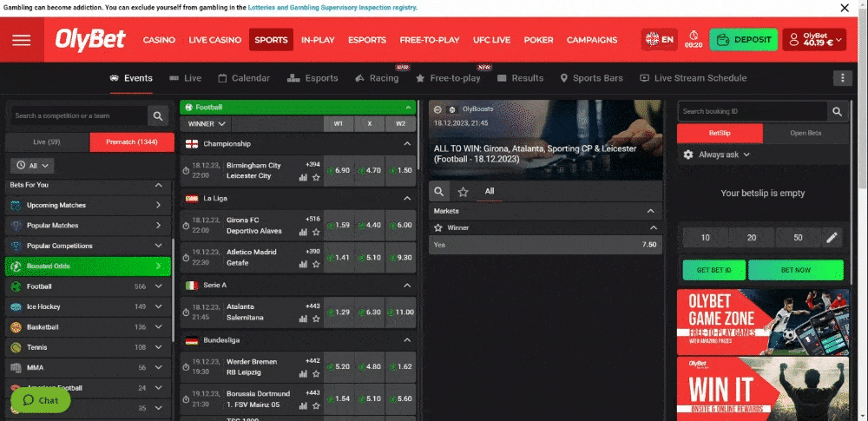Show favorite markets via star filter
The height and width of the screenshot is (421, 868).
[463, 192]
